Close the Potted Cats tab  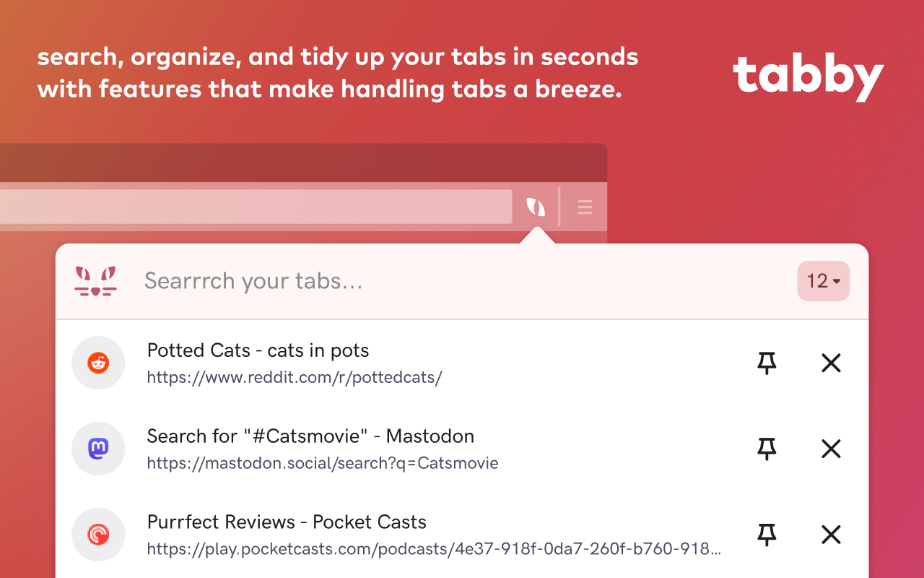[831, 363]
